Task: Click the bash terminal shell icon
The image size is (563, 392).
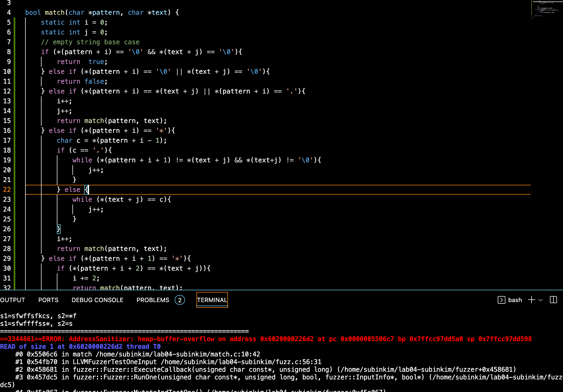Action: [x=501, y=300]
